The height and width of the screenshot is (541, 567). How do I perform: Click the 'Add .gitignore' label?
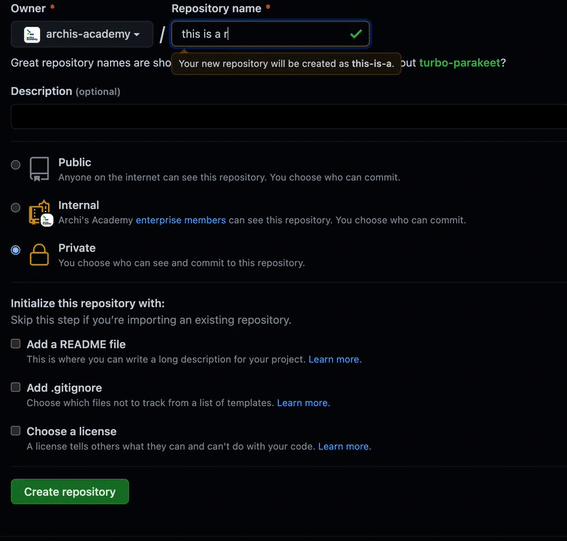(x=64, y=388)
